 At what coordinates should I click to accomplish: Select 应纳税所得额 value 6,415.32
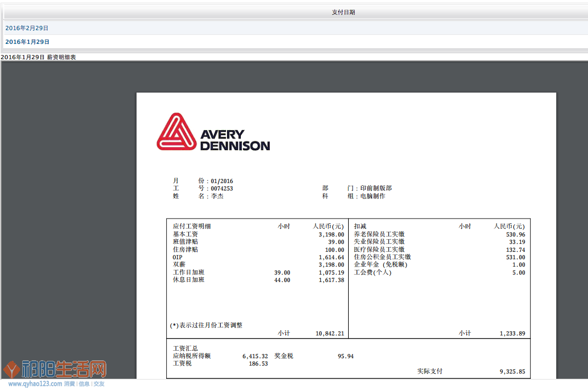(x=255, y=357)
